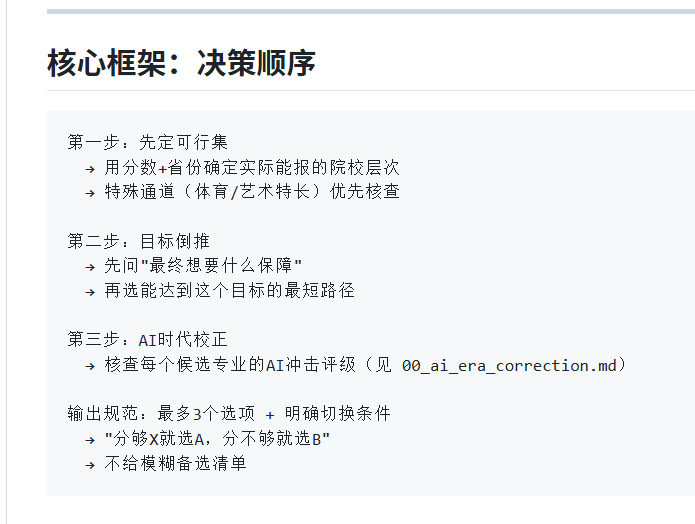
Task: Click the arrow before 分够X就选A
Action: [x=91, y=439]
